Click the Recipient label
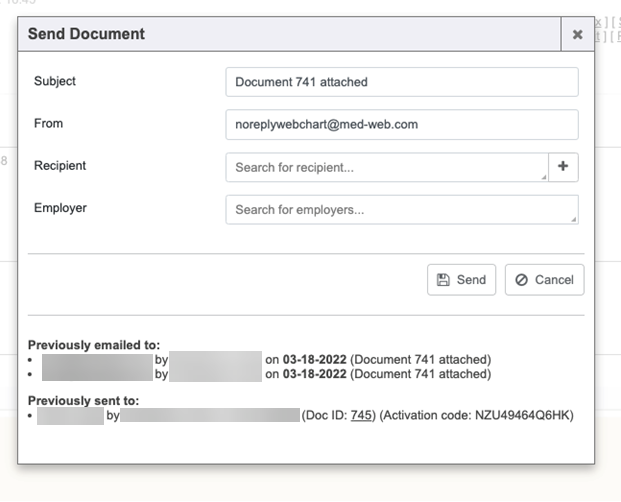The image size is (621, 502). (60, 166)
